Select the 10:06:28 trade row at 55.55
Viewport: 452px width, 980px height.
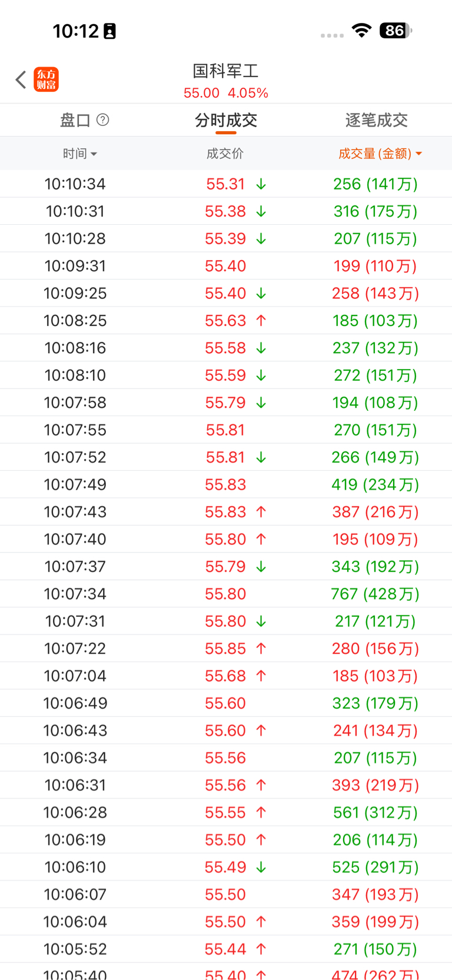[226, 813]
